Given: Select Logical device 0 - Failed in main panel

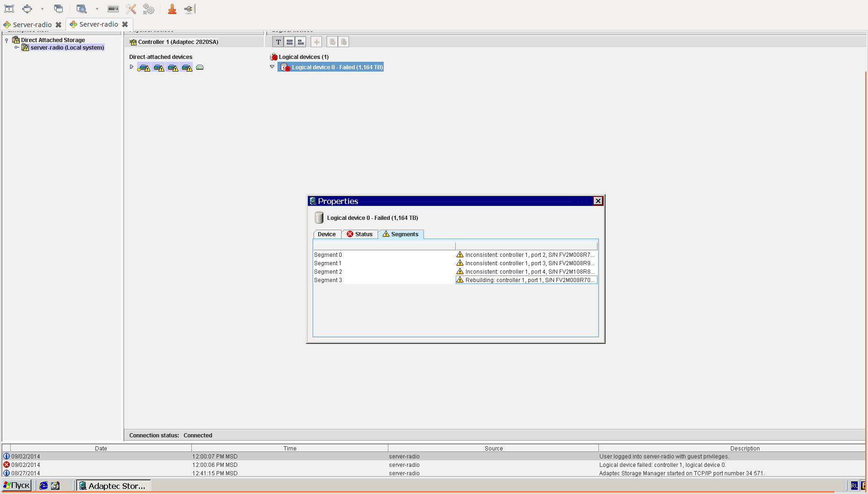Looking at the screenshot, I should pos(331,67).
